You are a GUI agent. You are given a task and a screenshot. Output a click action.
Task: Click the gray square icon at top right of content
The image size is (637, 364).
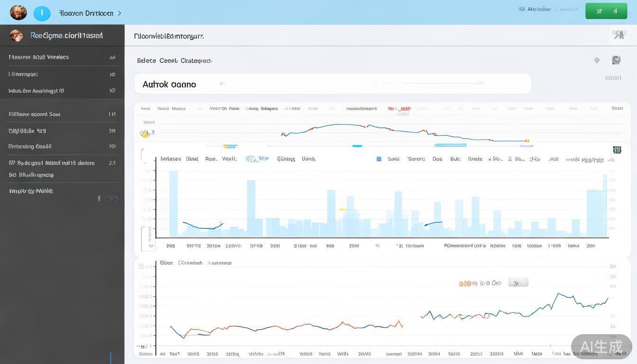click(x=616, y=60)
